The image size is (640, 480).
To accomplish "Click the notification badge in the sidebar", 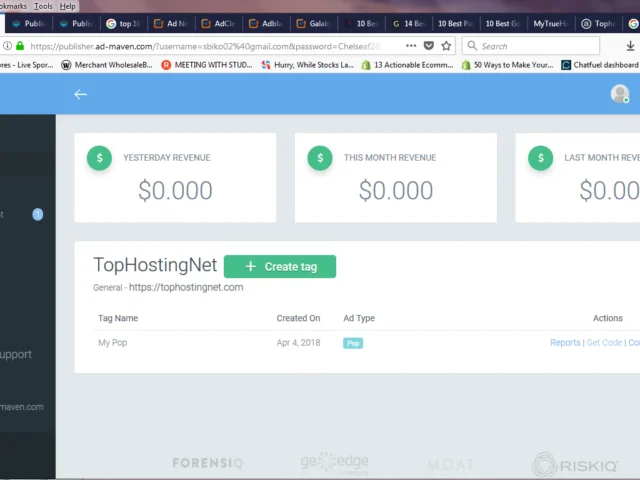I will 38,214.
